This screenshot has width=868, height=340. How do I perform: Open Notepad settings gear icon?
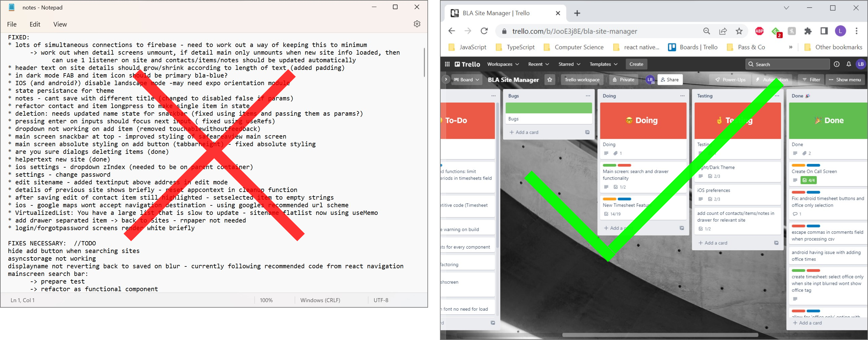click(x=417, y=24)
